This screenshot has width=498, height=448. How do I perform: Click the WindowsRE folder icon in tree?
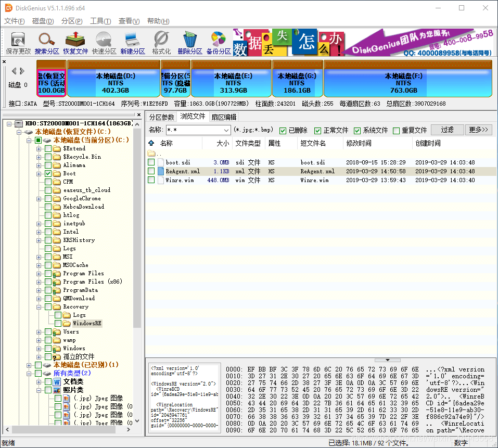click(x=67, y=324)
